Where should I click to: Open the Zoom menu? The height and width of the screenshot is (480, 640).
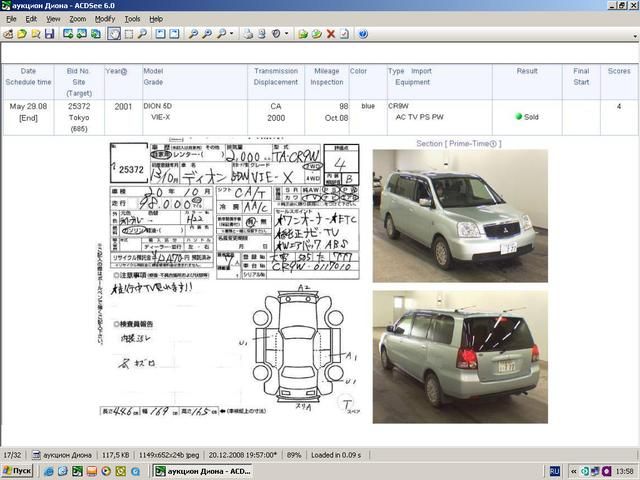click(77, 19)
